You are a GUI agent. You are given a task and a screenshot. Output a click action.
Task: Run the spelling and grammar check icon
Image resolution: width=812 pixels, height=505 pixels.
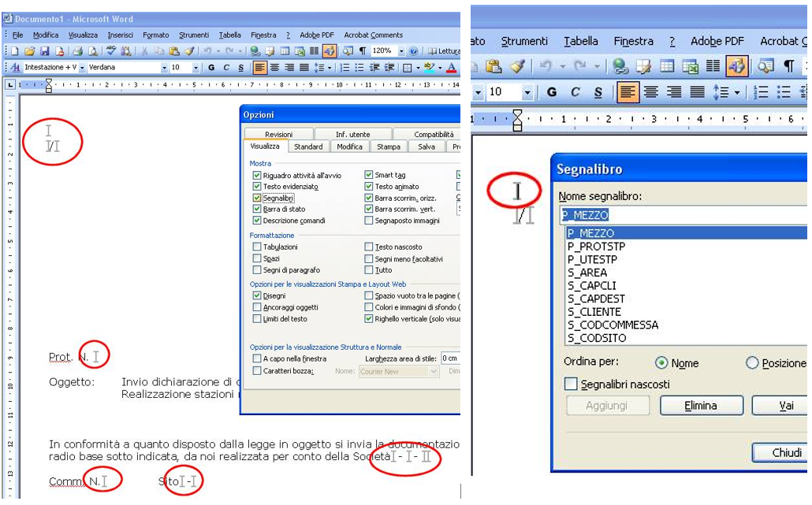pos(111,51)
